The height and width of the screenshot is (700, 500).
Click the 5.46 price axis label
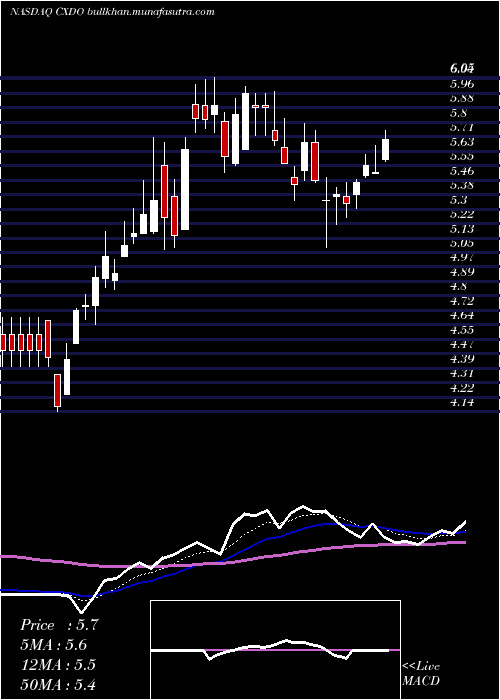[x=462, y=171]
